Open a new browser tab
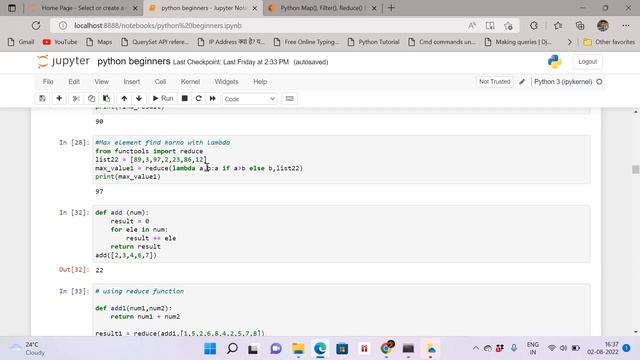 tap(391, 8)
